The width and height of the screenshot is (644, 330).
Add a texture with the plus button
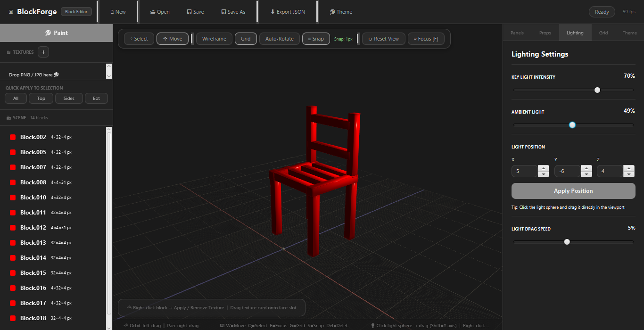43,52
